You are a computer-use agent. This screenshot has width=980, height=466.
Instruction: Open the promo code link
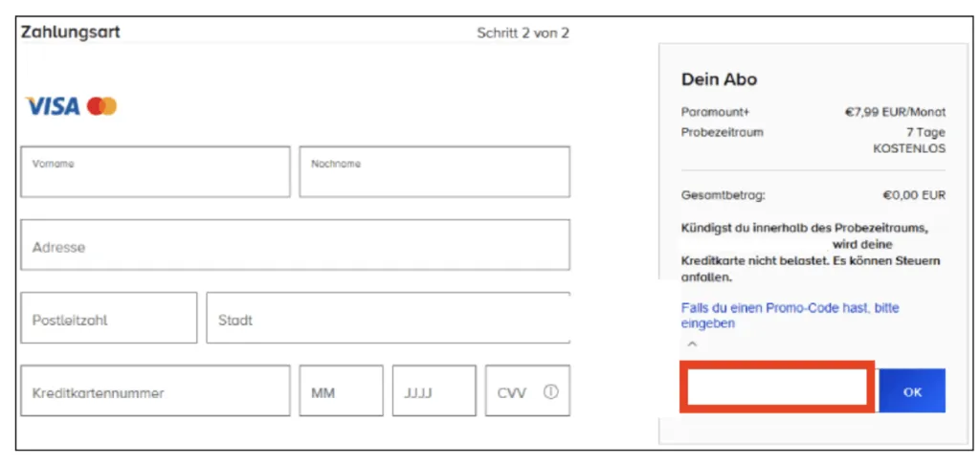[790, 316]
